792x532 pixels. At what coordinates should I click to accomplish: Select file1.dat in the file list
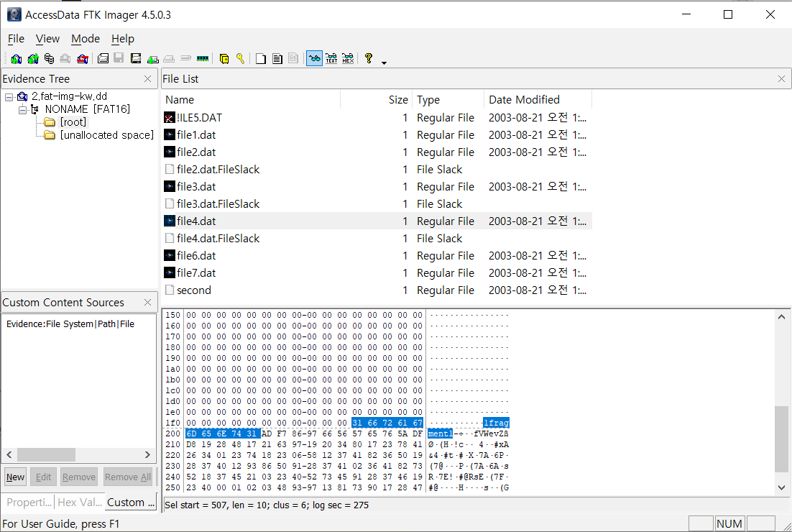[x=196, y=135]
